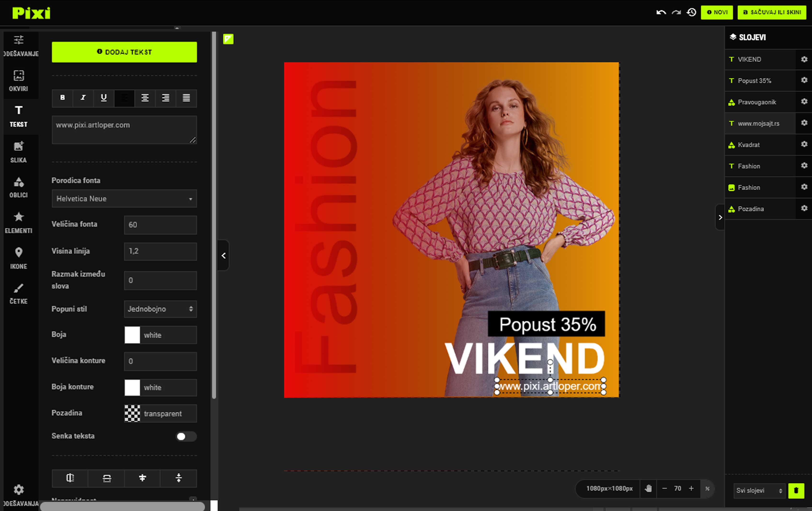Open the Helvetica Neue font dropdown

tap(124, 198)
